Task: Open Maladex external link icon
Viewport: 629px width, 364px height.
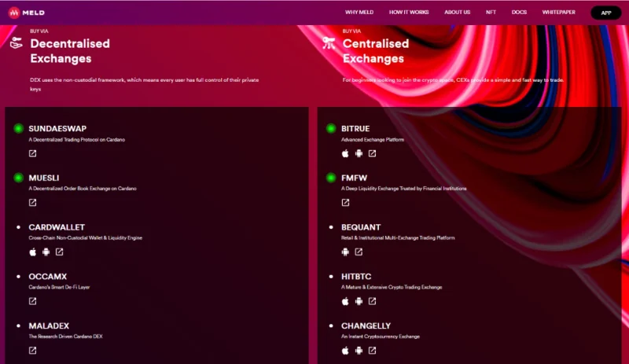Action: click(32, 351)
